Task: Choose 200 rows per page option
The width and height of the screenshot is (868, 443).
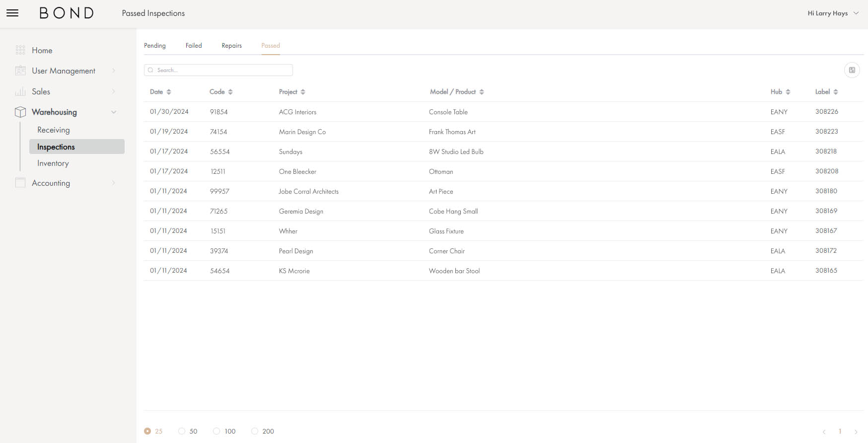Action: [255, 431]
